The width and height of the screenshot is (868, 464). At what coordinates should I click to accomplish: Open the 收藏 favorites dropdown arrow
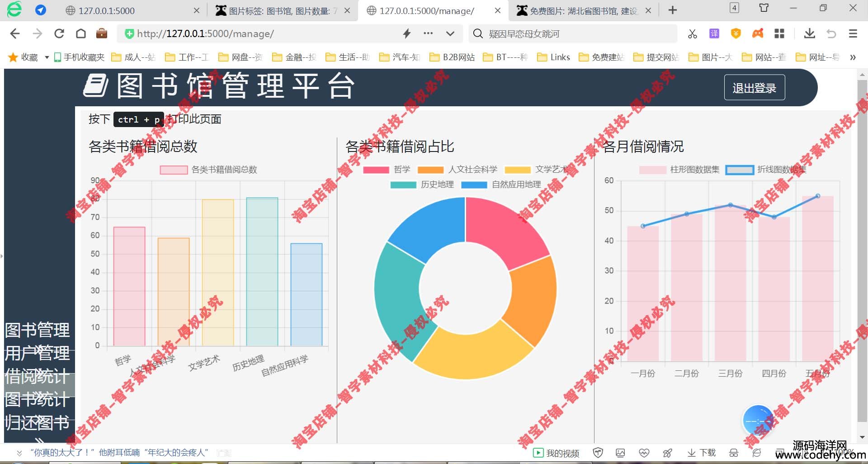coord(47,57)
